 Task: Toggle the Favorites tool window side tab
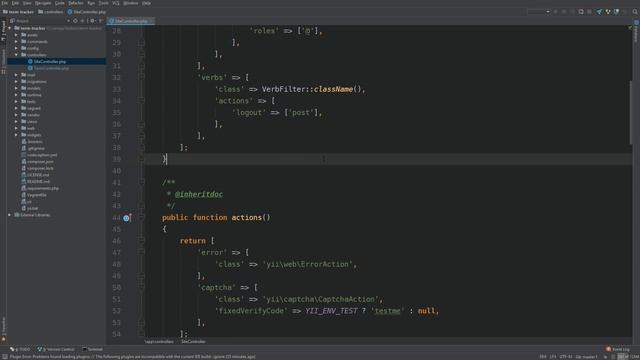coord(4,329)
